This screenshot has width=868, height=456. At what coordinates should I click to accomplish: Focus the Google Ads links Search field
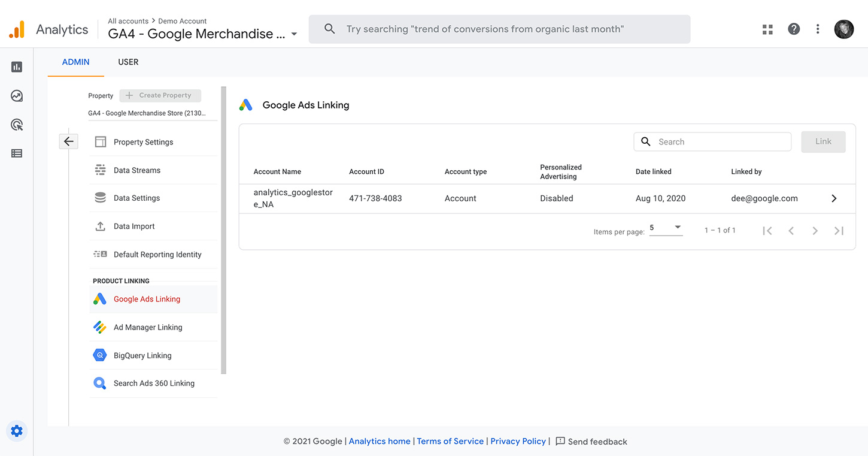point(712,141)
